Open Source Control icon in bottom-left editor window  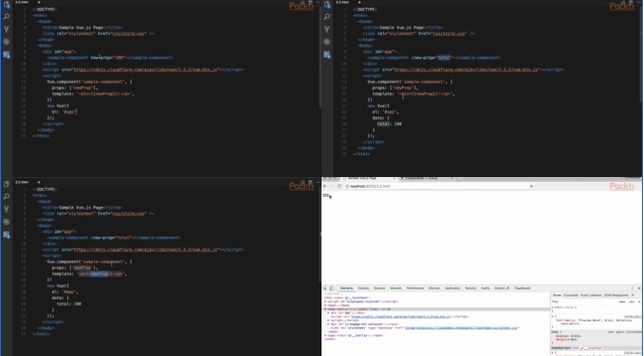(x=6, y=209)
